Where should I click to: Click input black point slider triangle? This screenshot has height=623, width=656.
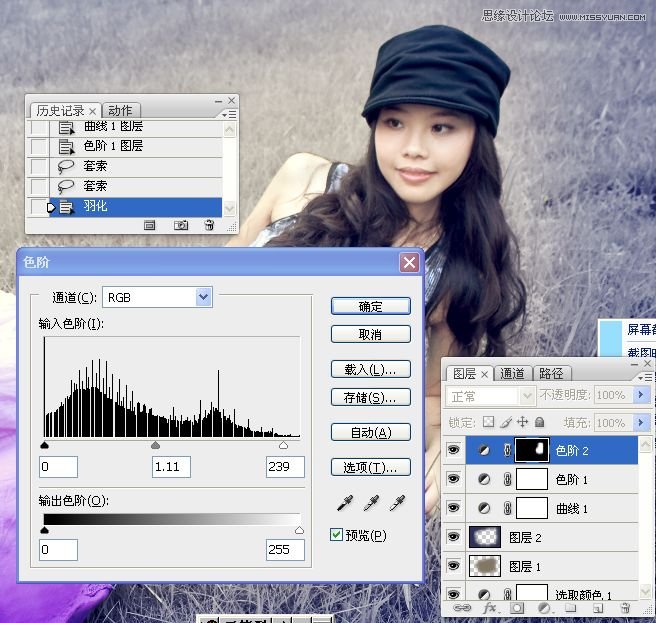tap(45, 445)
